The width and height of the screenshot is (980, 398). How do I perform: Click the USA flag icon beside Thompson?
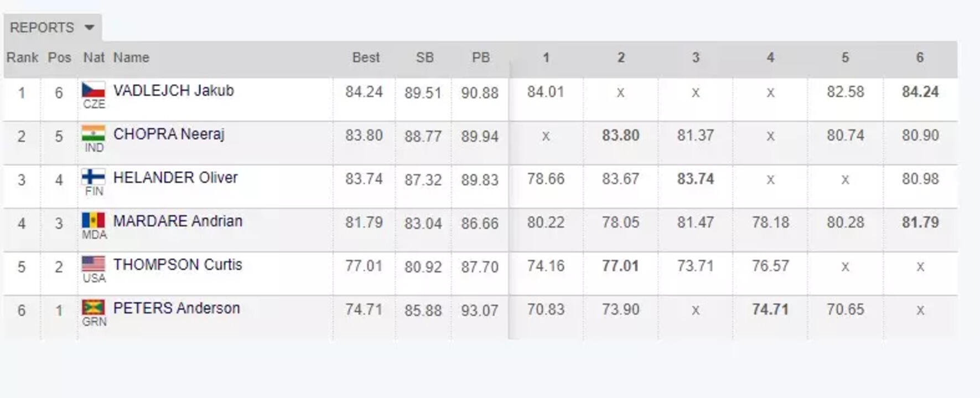click(93, 264)
